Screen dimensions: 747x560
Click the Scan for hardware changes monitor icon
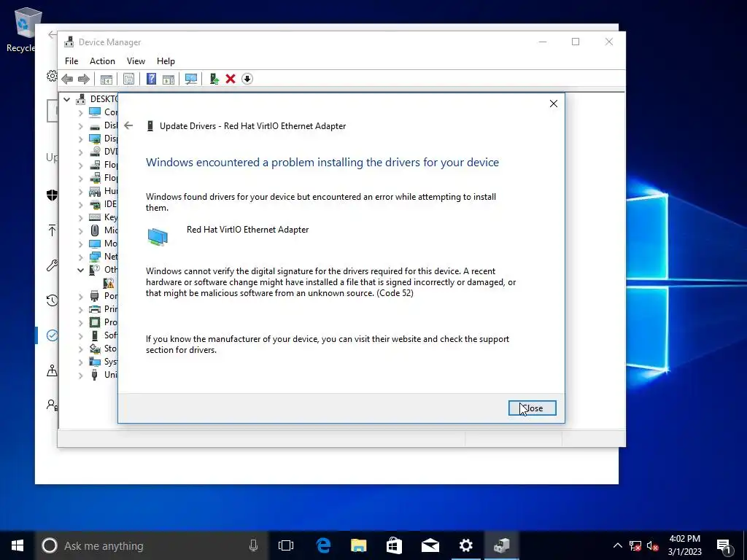191,79
